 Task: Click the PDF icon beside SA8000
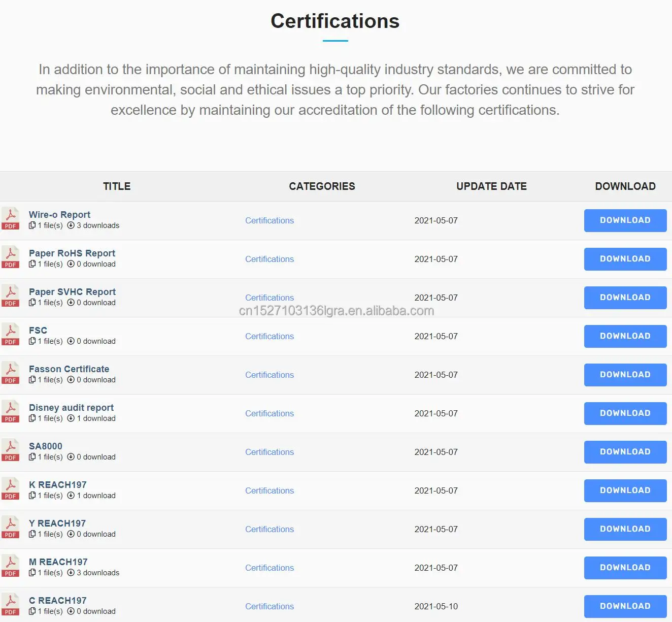tap(11, 450)
